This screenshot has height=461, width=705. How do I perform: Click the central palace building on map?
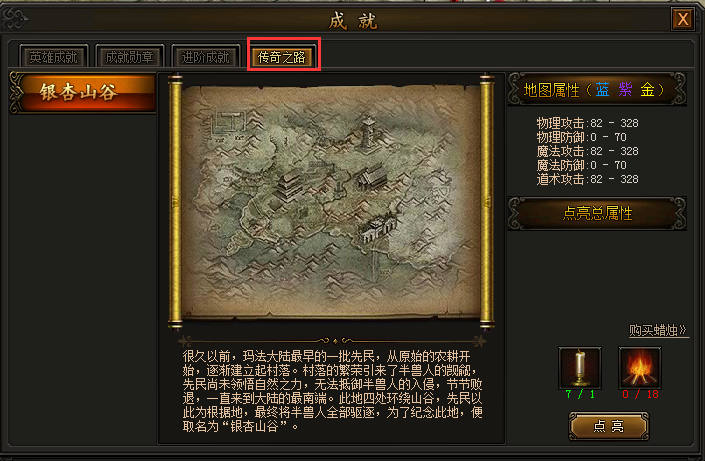[289, 185]
